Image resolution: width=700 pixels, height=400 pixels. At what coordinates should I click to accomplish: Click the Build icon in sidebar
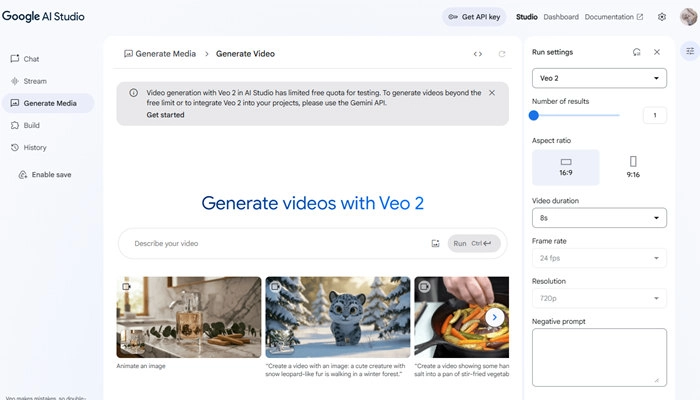15,125
